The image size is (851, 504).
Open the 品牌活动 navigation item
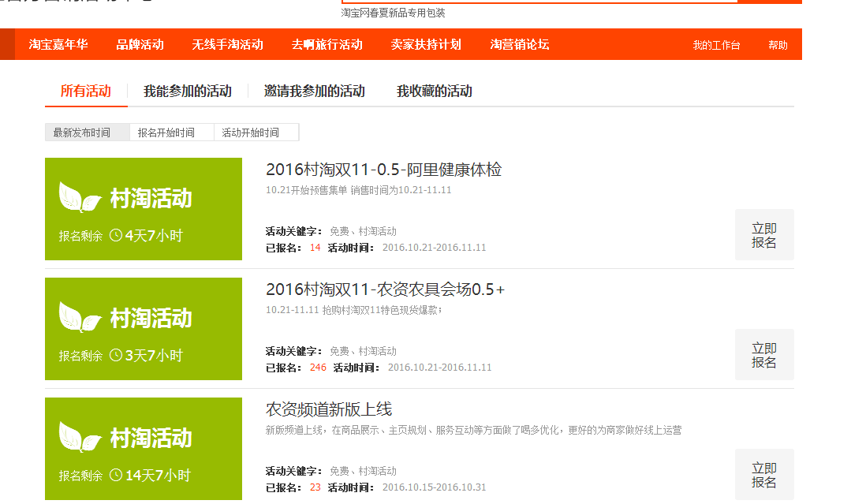140,44
